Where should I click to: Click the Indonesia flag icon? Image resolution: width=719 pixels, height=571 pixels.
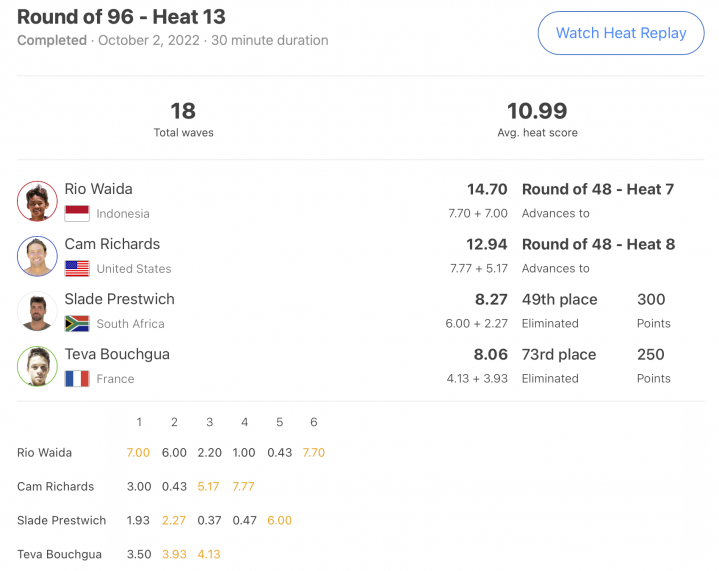(x=77, y=214)
